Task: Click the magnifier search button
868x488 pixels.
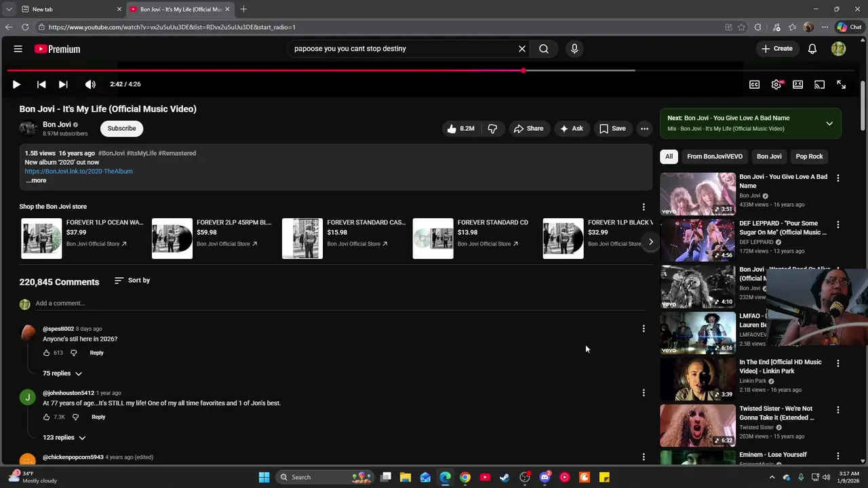Action: coord(544,49)
